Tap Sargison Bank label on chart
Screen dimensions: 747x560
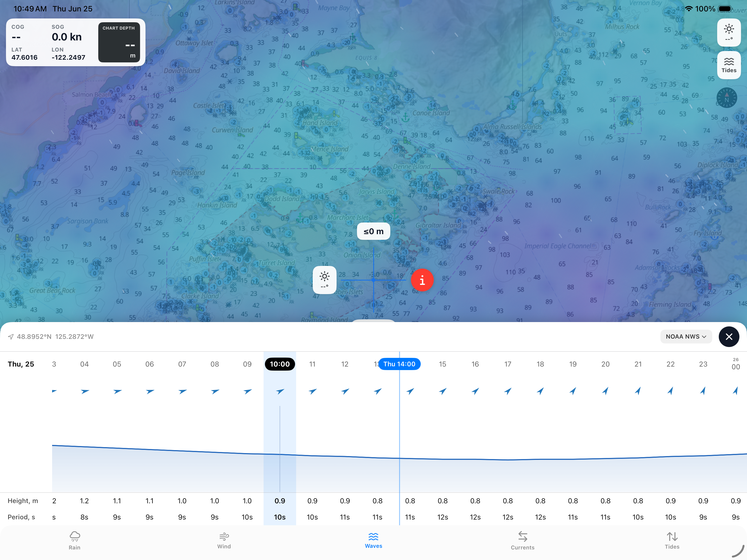click(87, 221)
